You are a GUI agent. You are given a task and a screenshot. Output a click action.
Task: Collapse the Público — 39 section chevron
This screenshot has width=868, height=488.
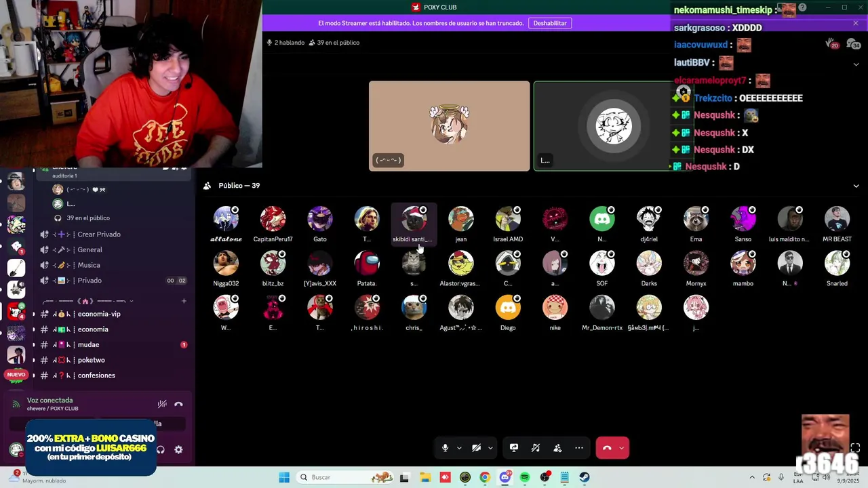[856, 186]
